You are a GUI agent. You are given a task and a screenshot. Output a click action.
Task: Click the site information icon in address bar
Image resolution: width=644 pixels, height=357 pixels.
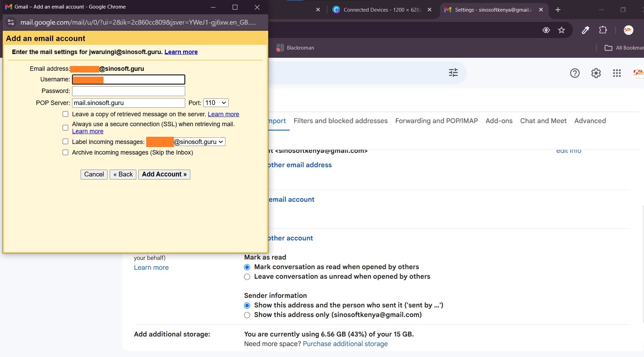pyautogui.click(x=11, y=22)
